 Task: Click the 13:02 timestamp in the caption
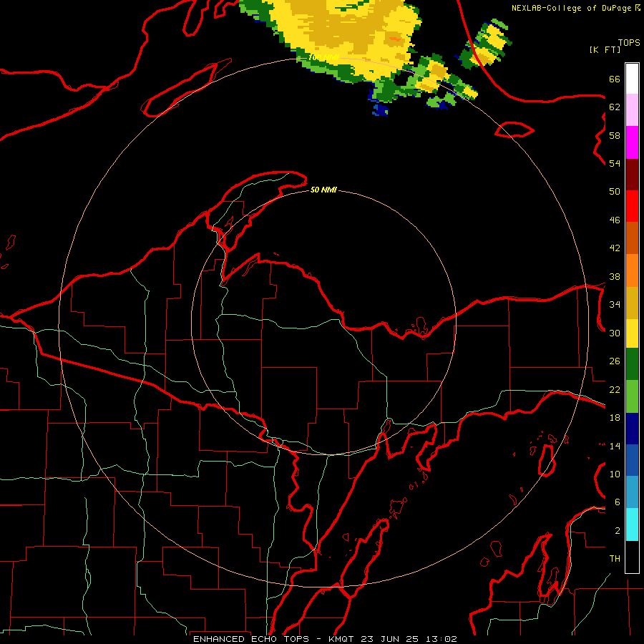click(441, 639)
